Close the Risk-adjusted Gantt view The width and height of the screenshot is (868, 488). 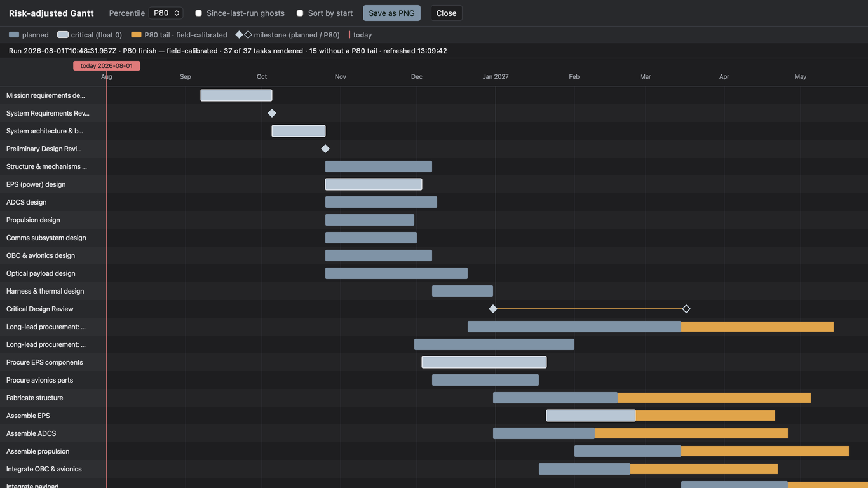point(446,13)
